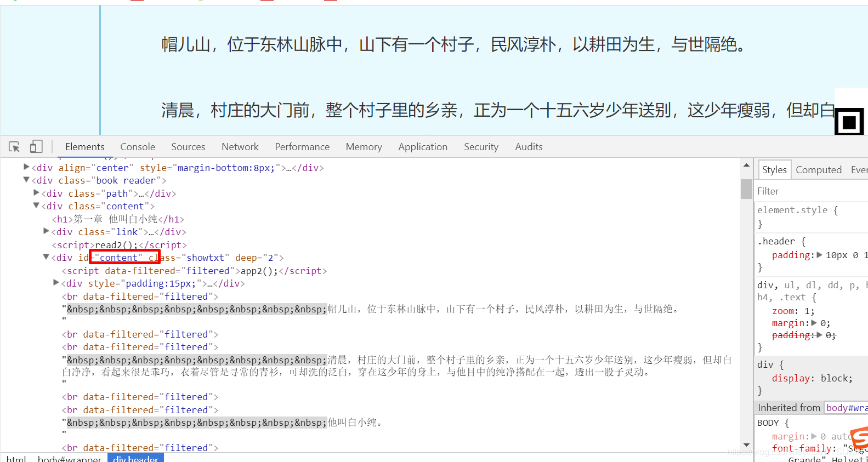Collapse the div class="content" node
Image resolution: width=868 pixels, height=462 pixels.
coord(36,206)
